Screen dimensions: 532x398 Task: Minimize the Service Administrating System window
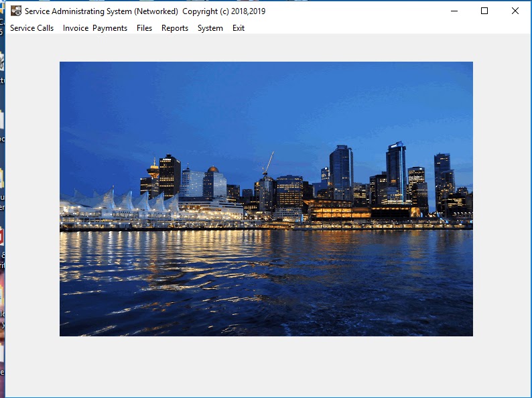point(454,11)
